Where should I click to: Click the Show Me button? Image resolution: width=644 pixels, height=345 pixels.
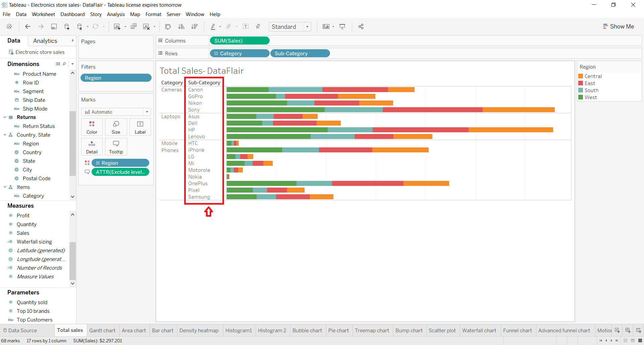click(x=619, y=26)
